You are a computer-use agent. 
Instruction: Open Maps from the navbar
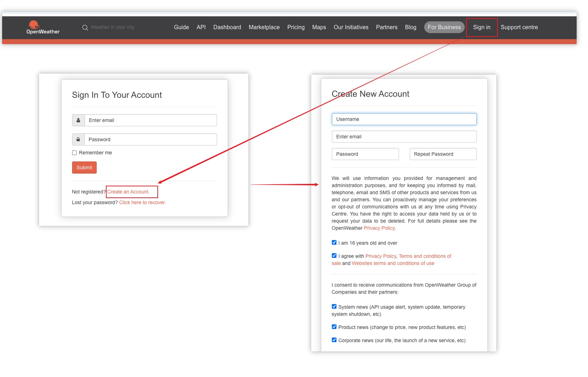319,27
